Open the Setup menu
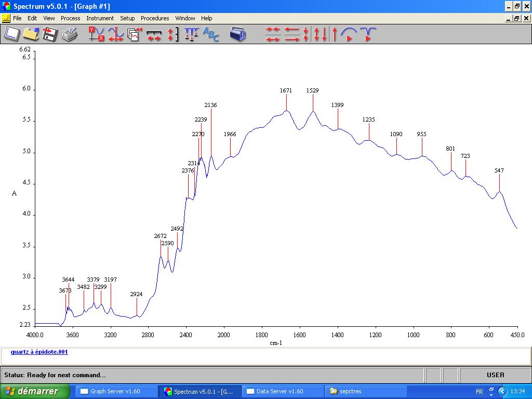The image size is (532, 399). click(x=127, y=18)
